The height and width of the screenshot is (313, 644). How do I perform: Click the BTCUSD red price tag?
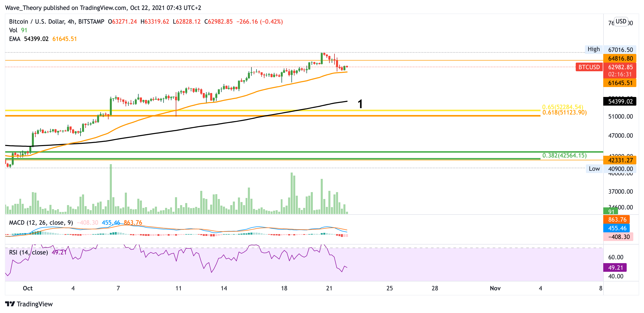click(589, 67)
